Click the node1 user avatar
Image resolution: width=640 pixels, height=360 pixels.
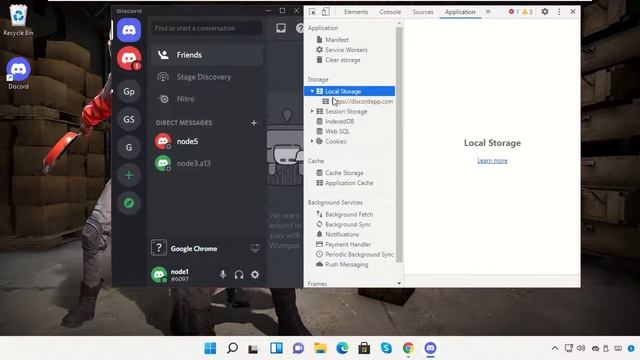coord(159,275)
